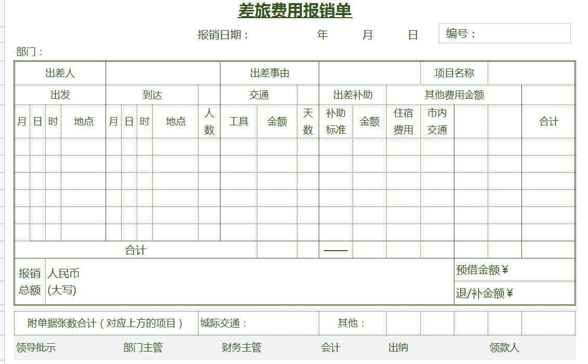Click the 编号 input field
Viewport: 588px width, 364px height.
point(520,34)
